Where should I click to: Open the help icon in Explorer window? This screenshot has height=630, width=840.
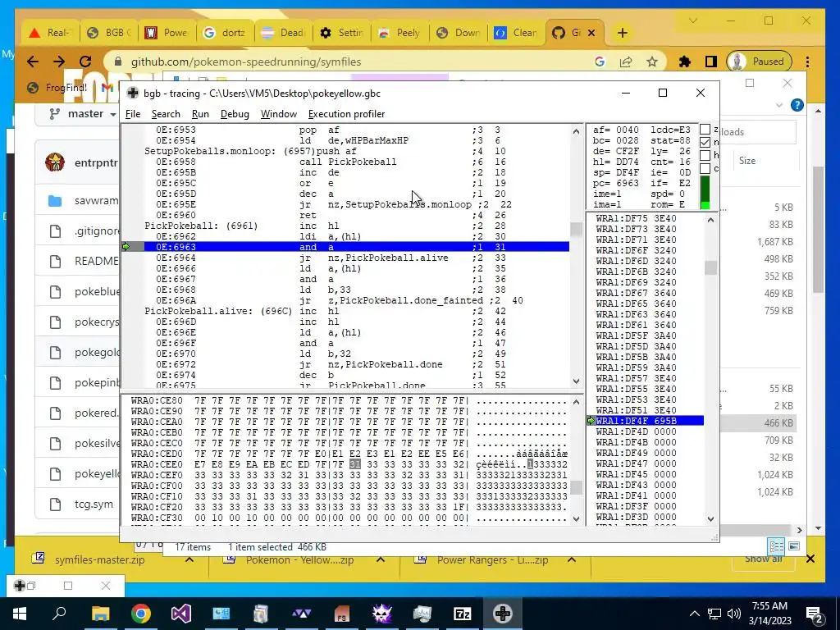pos(797,105)
